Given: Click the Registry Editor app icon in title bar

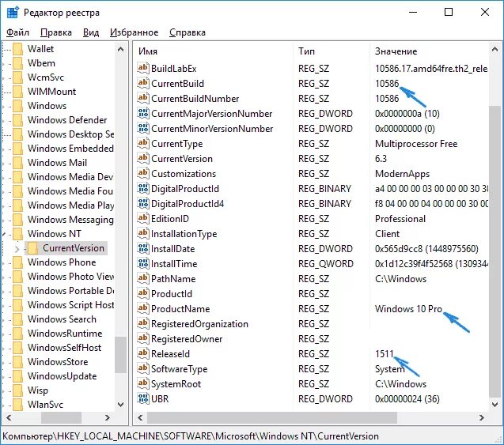Looking at the screenshot, I should pyautogui.click(x=13, y=13).
